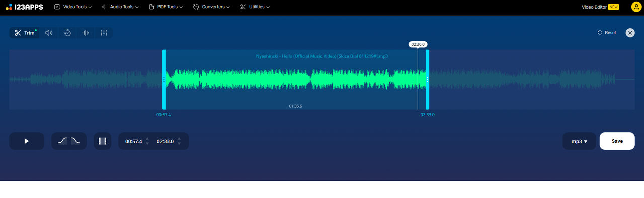Open the Pitch tool icon

[86, 33]
